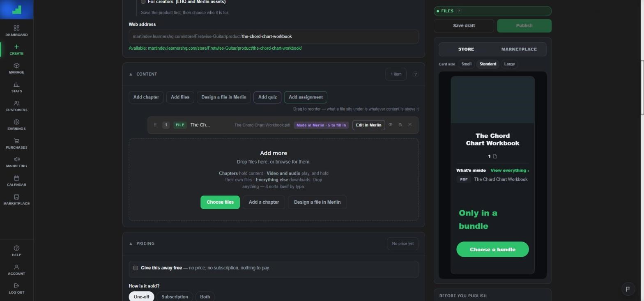
Task: Click Save draft button
Action: (464, 25)
